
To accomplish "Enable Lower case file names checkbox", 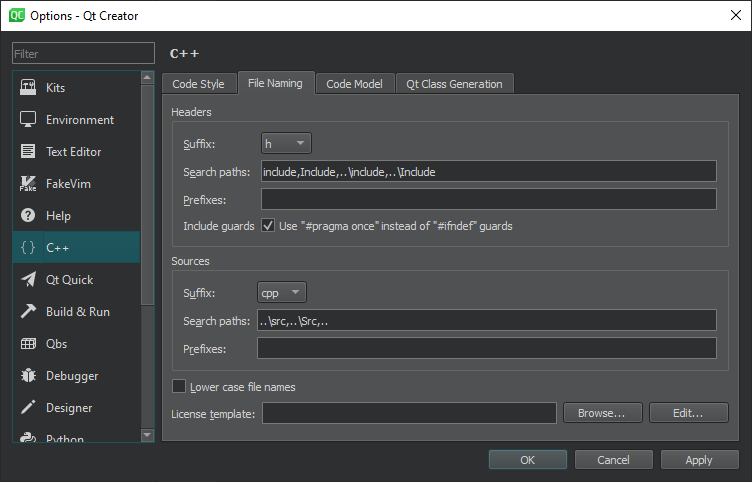I will click(x=179, y=386).
